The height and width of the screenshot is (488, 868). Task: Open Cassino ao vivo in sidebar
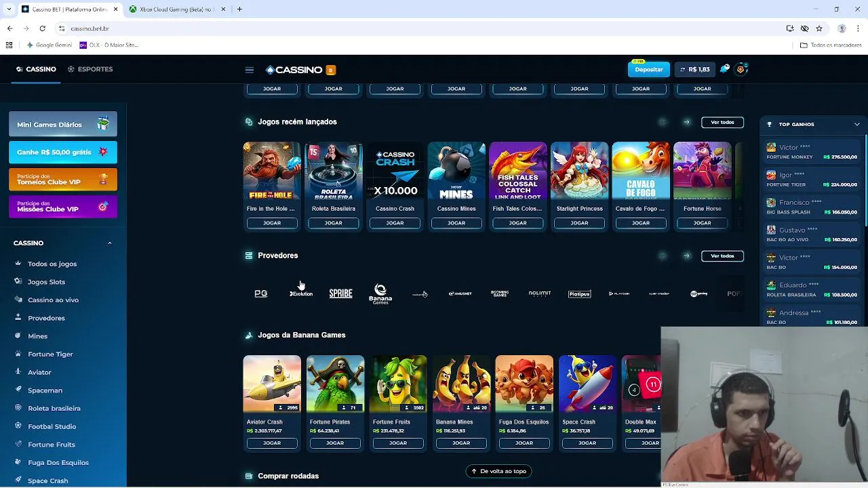[53, 300]
